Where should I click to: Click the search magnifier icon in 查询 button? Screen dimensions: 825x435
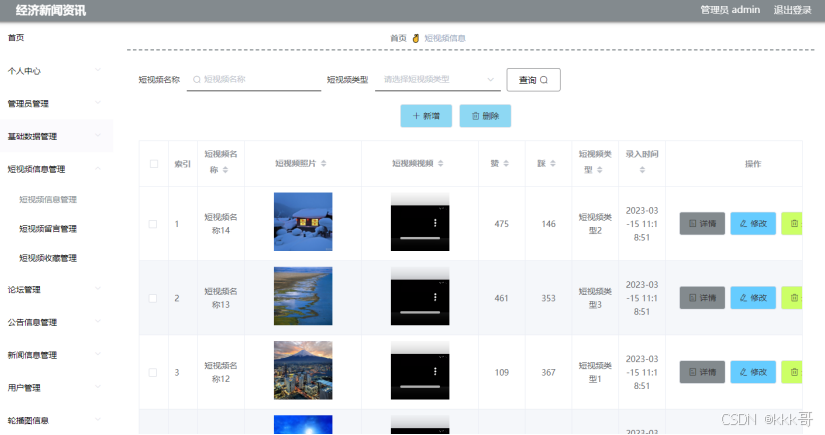click(x=544, y=80)
